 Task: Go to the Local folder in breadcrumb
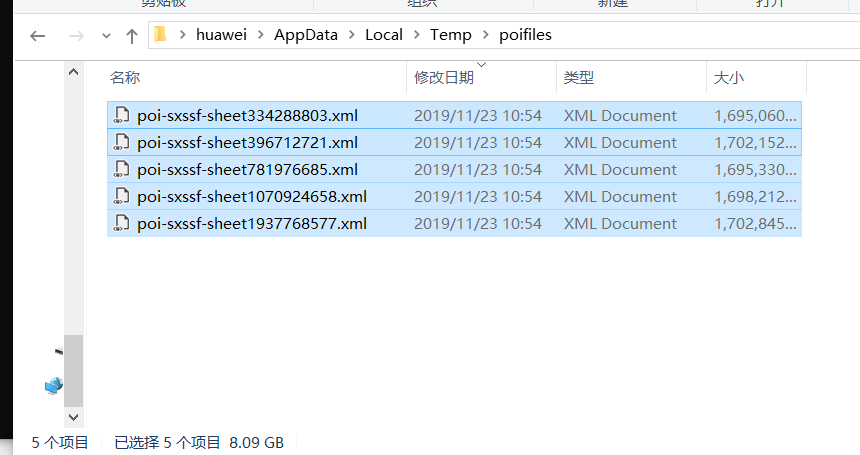[x=384, y=35]
